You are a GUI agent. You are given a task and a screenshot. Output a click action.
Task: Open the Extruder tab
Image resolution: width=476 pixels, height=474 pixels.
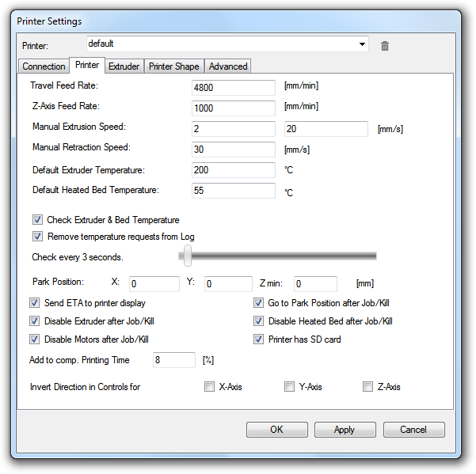[x=124, y=66]
